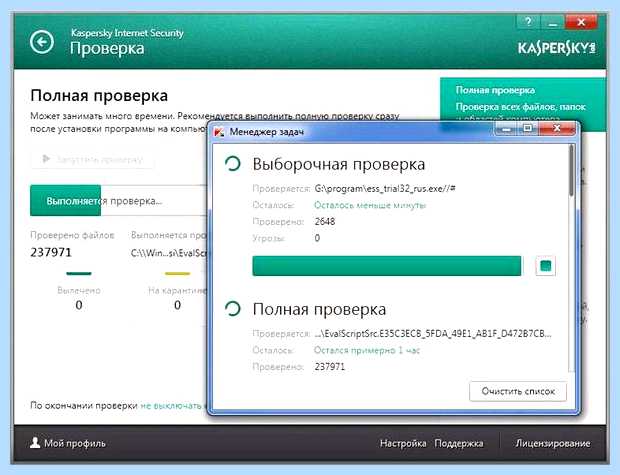This screenshot has height=475, width=620.
Task: Open Лицензирование in the footer
Action: coord(553,444)
